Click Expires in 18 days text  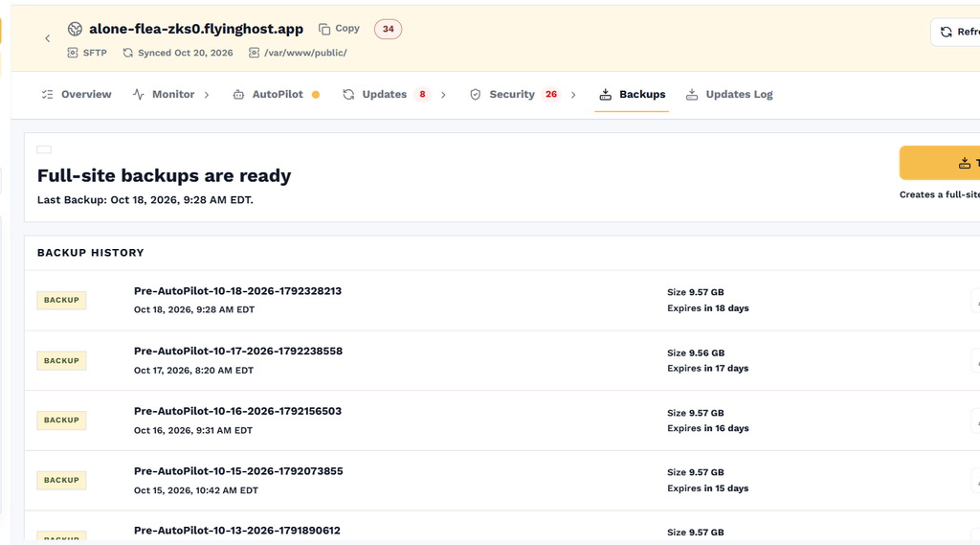(707, 308)
